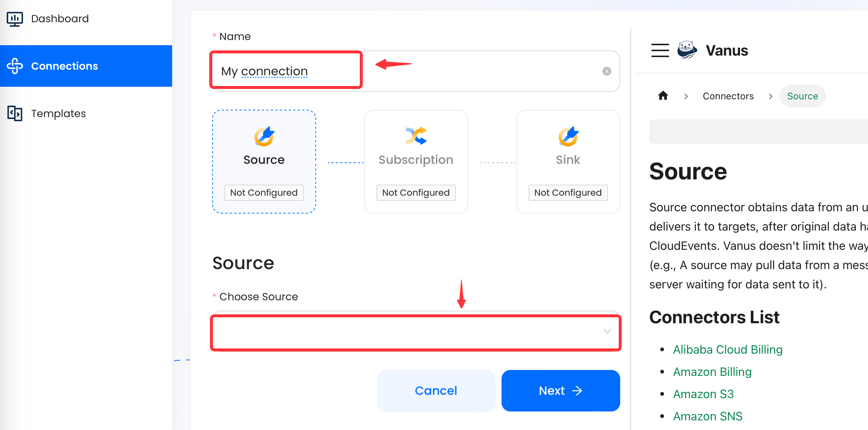Select the Connections sidebar icon
Screen dimensions: 868x430
[x=15, y=66]
